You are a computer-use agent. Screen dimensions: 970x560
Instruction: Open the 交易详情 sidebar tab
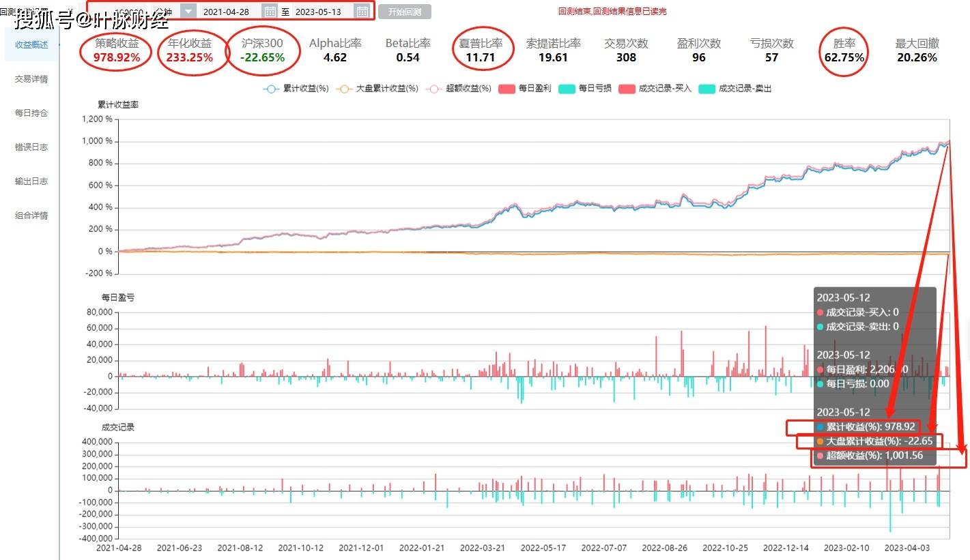(31, 78)
